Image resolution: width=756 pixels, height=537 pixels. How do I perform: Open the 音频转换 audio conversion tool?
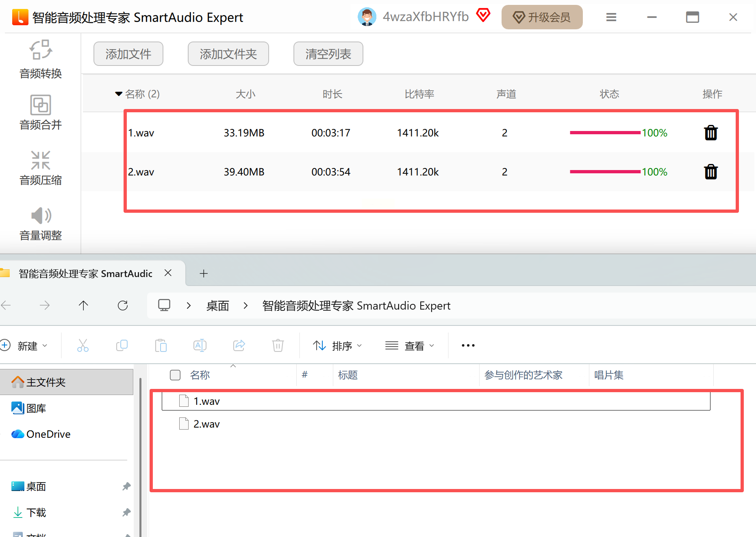click(x=41, y=59)
